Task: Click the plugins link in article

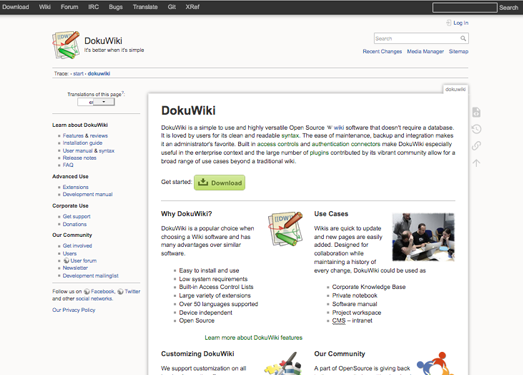Action: tap(319, 153)
